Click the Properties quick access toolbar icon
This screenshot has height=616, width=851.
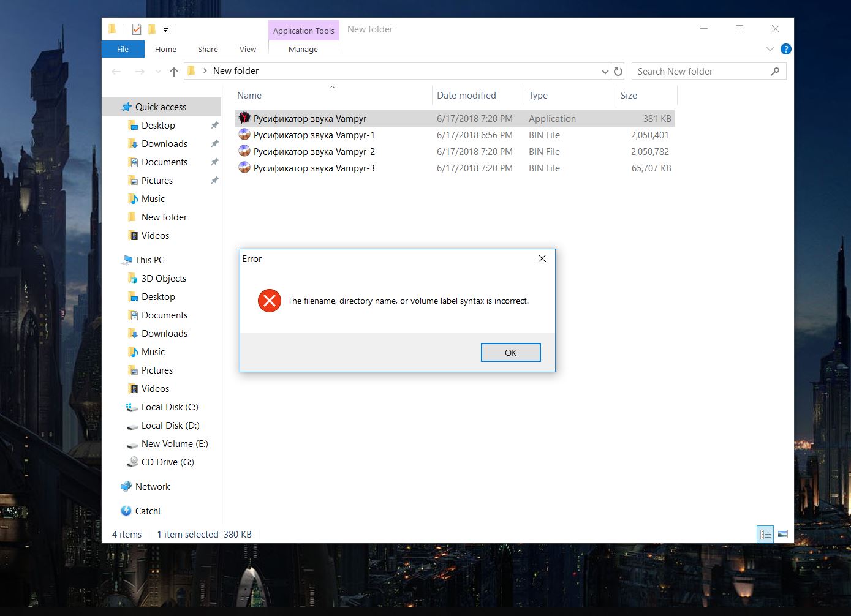click(x=137, y=29)
